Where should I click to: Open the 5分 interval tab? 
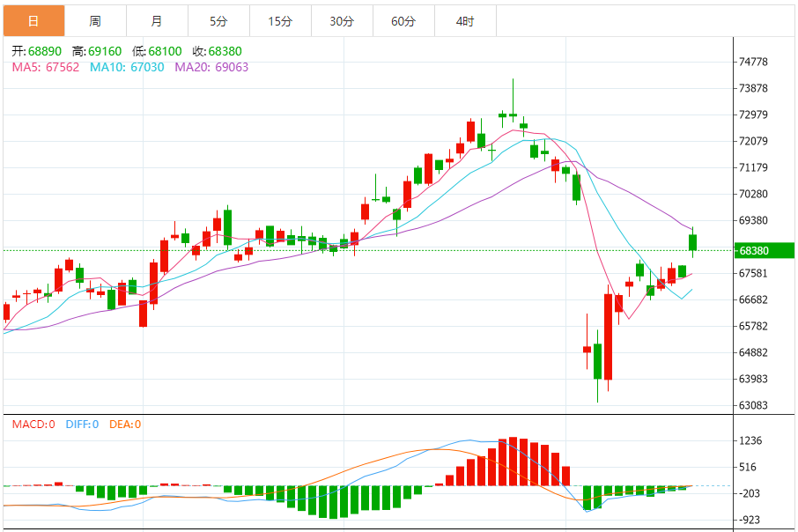click(x=218, y=21)
